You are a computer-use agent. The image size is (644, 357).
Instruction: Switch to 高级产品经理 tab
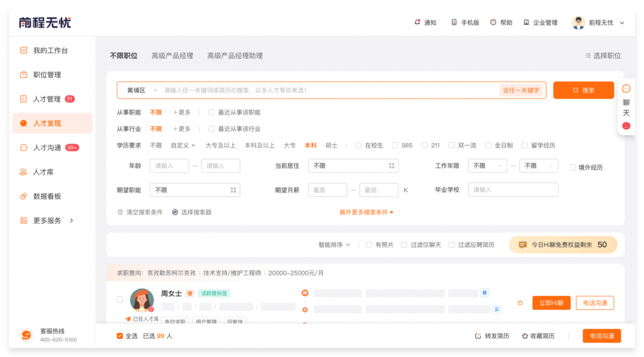pyautogui.click(x=172, y=56)
